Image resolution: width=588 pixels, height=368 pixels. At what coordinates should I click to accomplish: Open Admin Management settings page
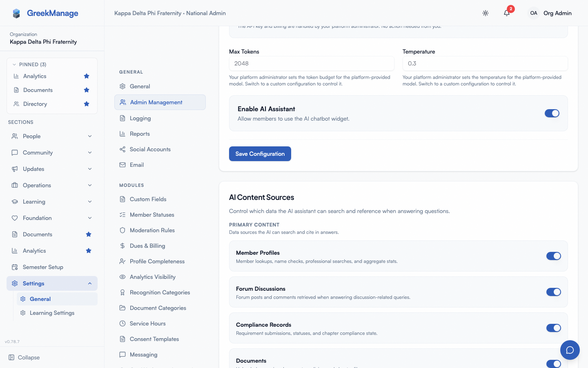tap(160, 102)
